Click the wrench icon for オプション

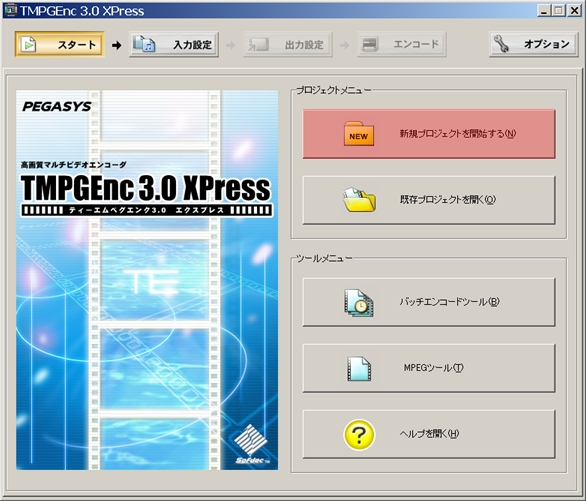pyautogui.click(x=501, y=44)
